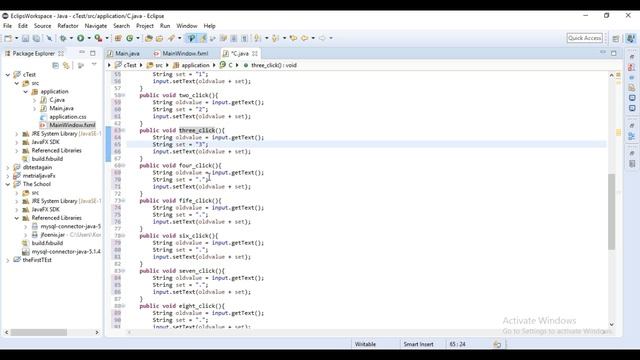Collapse the cTest project node
This screenshot has height=360, width=640.
coord(8,75)
